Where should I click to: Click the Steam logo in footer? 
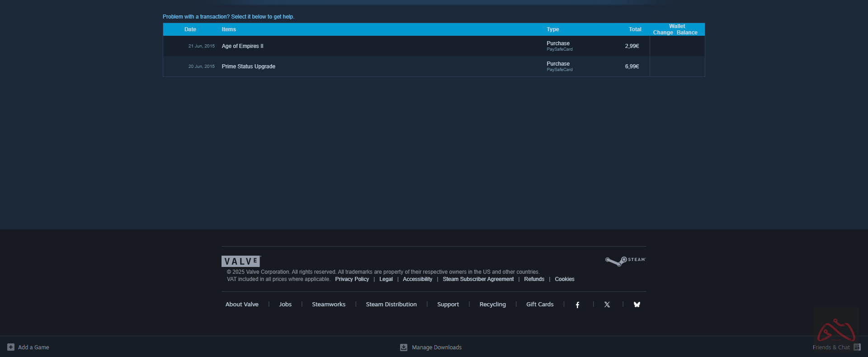625,261
